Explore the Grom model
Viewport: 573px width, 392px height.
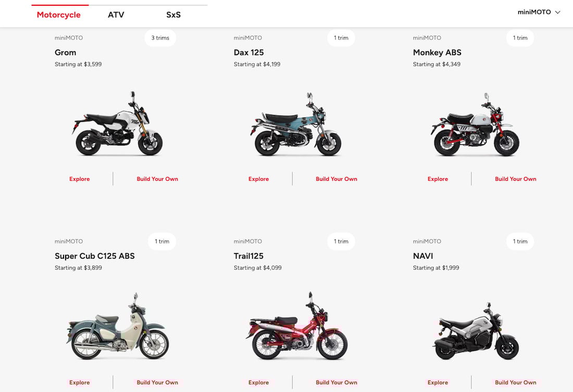coord(79,179)
